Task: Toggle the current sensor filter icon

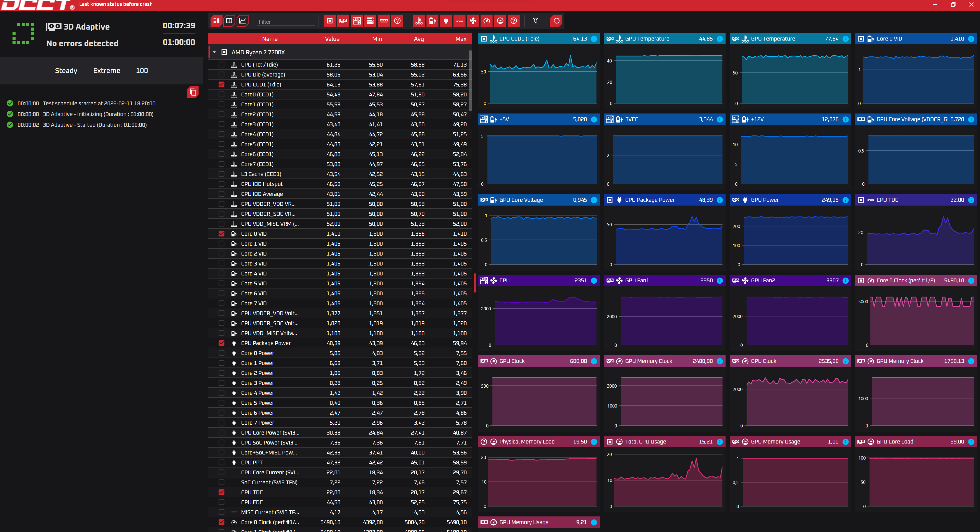Action: click(x=460, y=21)
